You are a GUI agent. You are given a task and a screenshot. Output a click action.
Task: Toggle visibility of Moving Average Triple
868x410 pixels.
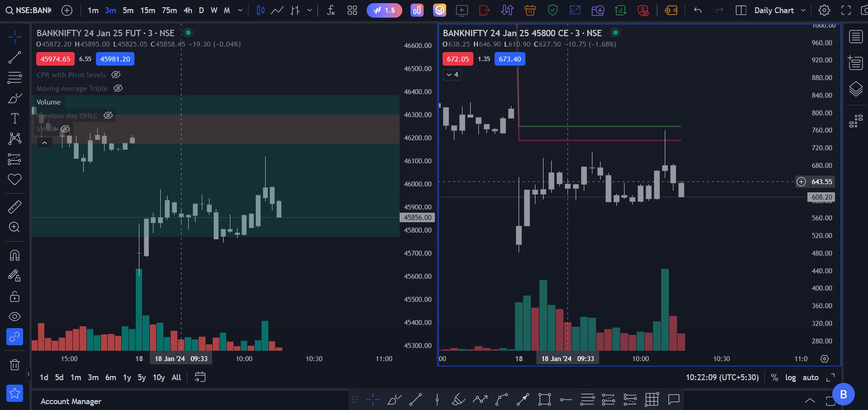click(x=118, y=88)
